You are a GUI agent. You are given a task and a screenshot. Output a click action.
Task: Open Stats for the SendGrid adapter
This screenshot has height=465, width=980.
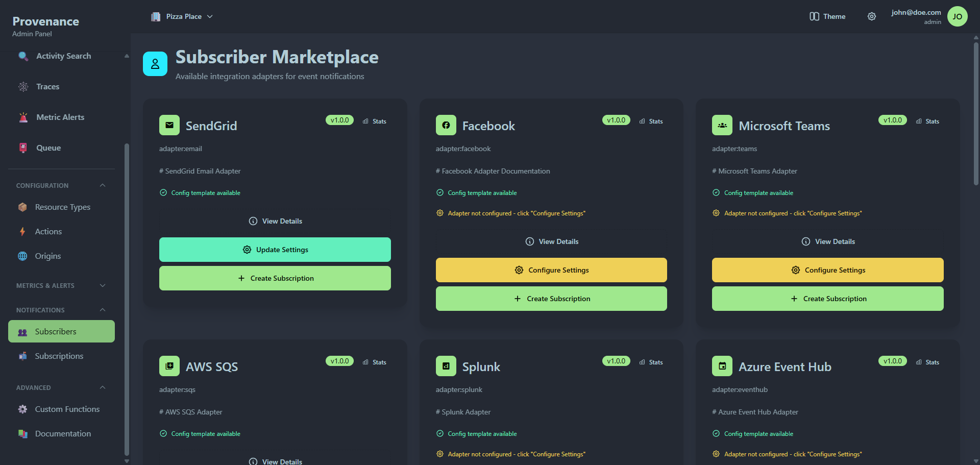[375, 121]
